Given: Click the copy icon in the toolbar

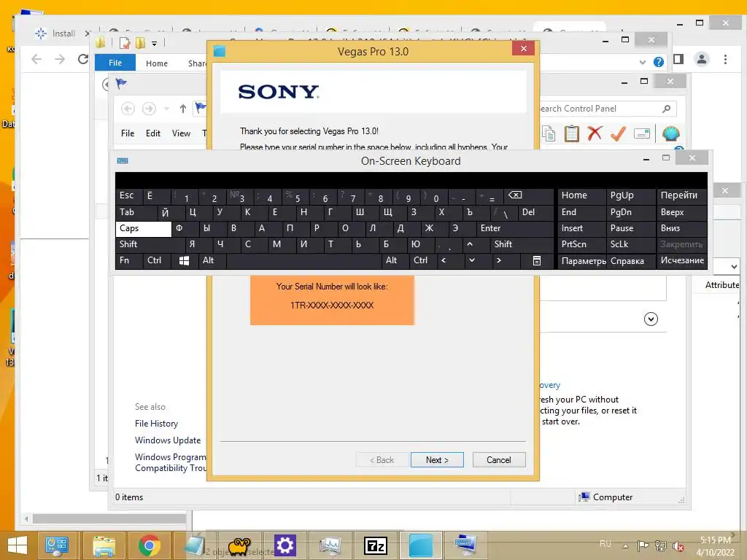Looking at the screenshot, I should tap(549, 134).
